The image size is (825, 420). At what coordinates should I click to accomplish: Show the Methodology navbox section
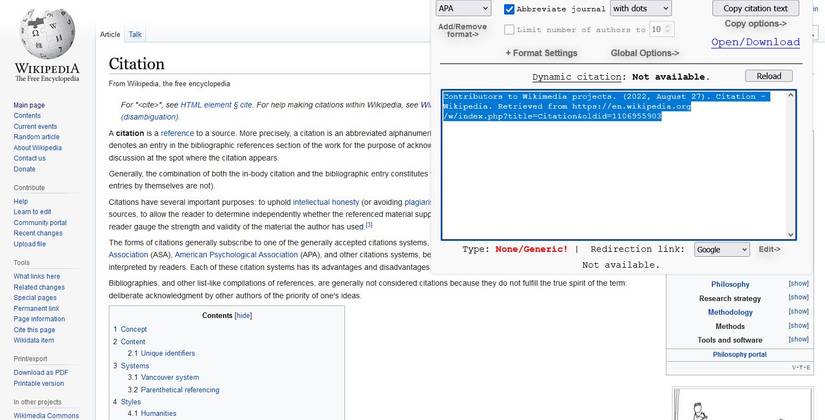click(x=798, y=312)
